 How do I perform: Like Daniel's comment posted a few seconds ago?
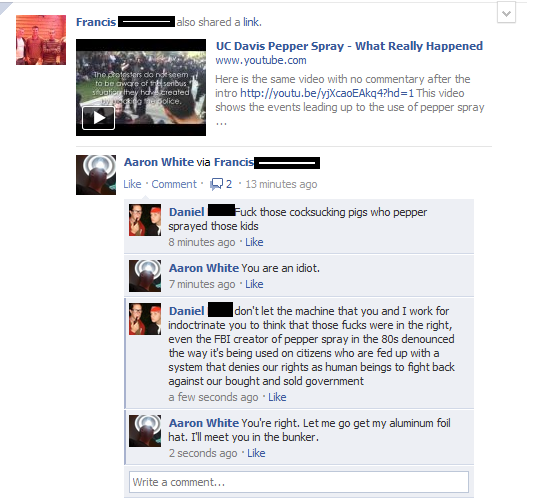[277, 397]
